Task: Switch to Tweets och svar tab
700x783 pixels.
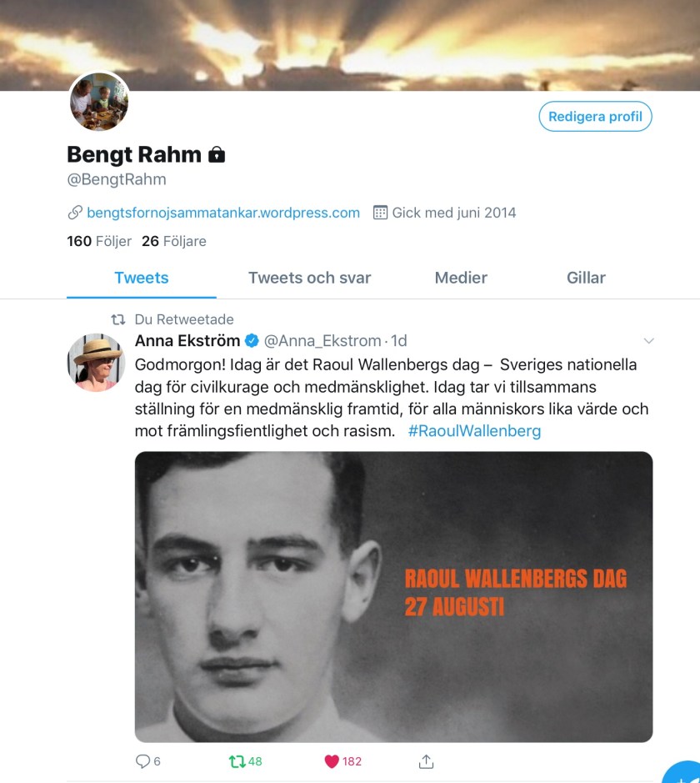Action: click(309, 278)
